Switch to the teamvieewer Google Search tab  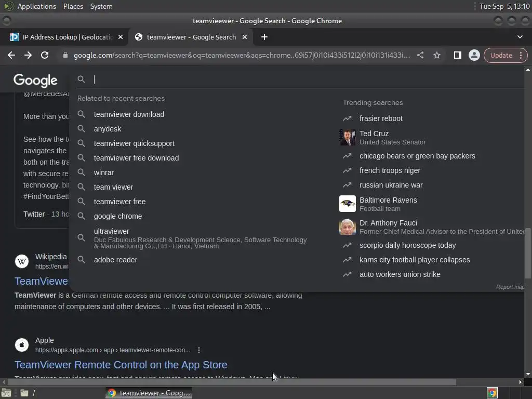click(191, 37)
